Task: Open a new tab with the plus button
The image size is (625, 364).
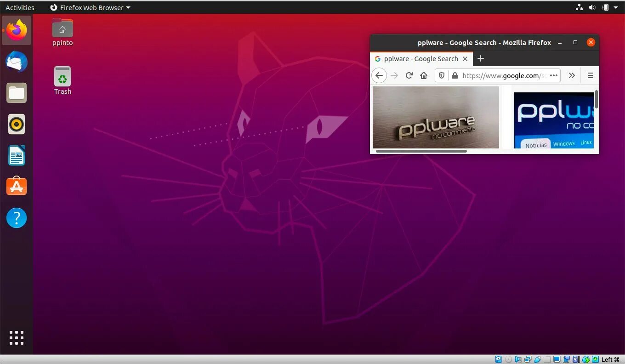Action: point(481,58)
